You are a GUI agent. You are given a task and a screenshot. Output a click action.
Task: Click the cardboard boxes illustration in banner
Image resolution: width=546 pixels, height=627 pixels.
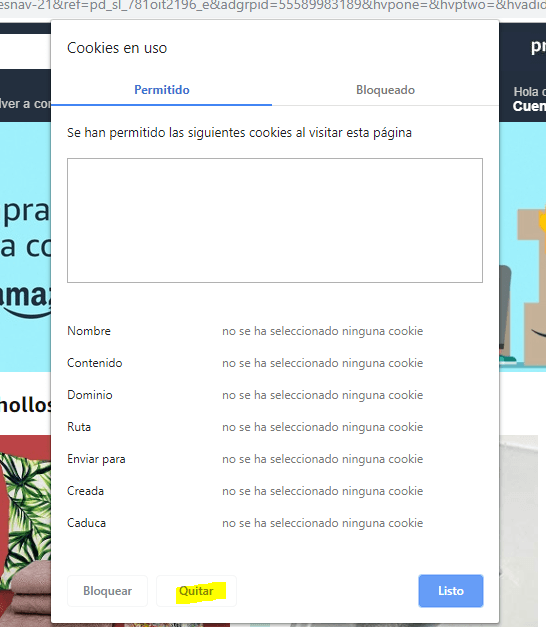pyautogui.click(x=530, y=286)
